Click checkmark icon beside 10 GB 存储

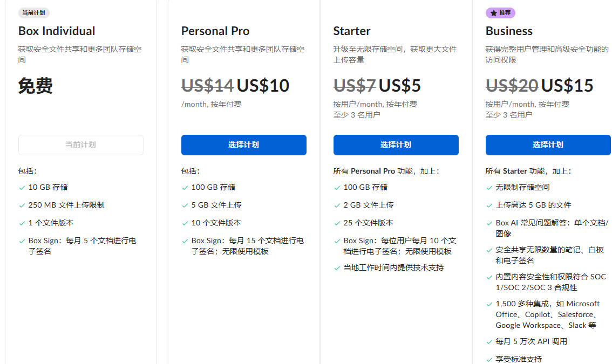click(22, 188)
